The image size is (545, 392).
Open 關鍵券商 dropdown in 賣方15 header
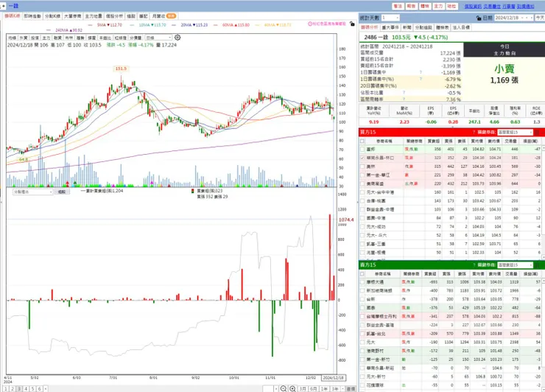[515, 265]
